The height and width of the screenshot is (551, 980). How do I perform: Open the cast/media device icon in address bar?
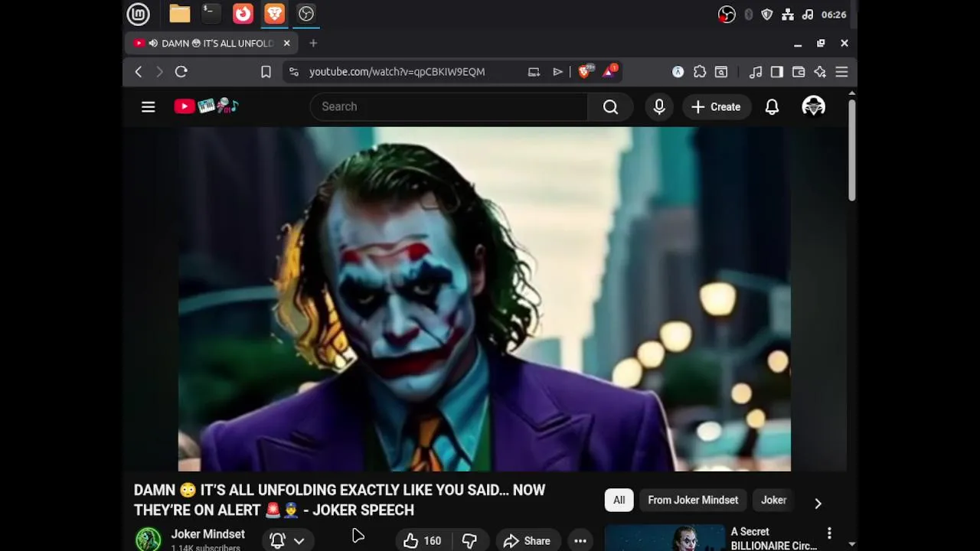[x=534, y=72]
